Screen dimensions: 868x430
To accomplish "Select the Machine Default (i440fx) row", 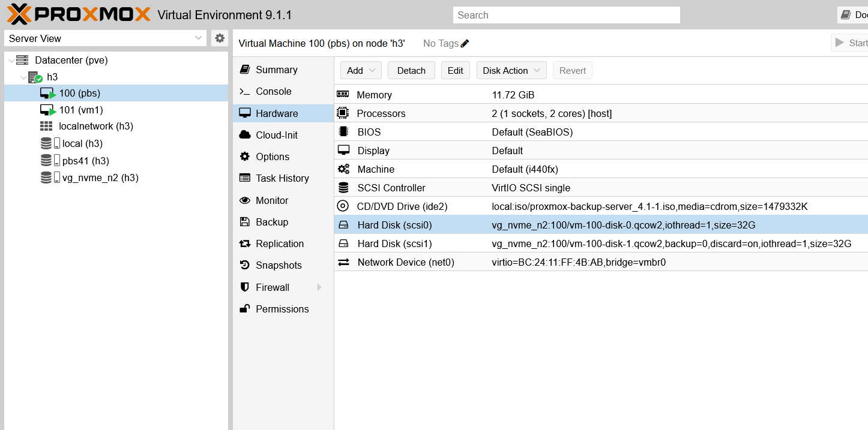I will click(601, 169).
